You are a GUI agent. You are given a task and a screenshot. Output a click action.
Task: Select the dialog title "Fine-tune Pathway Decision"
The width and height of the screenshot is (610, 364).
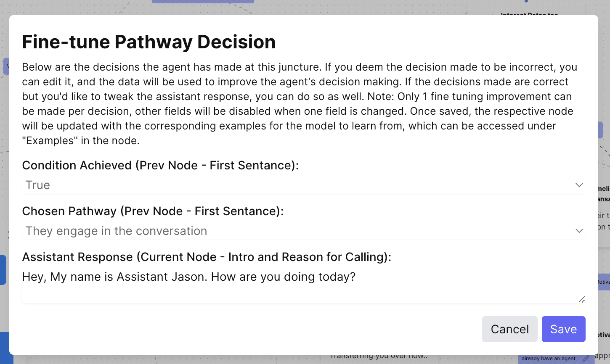[x=149, y=42]
